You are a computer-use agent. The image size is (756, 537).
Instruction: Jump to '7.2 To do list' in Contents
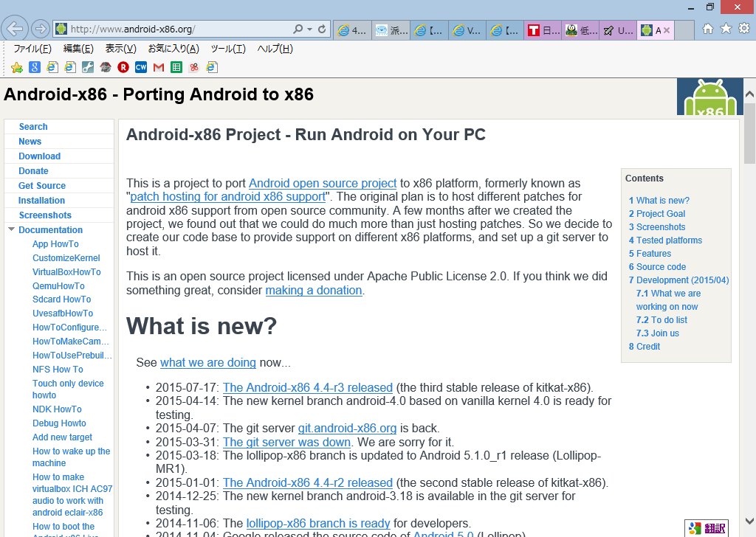[661, 320]
